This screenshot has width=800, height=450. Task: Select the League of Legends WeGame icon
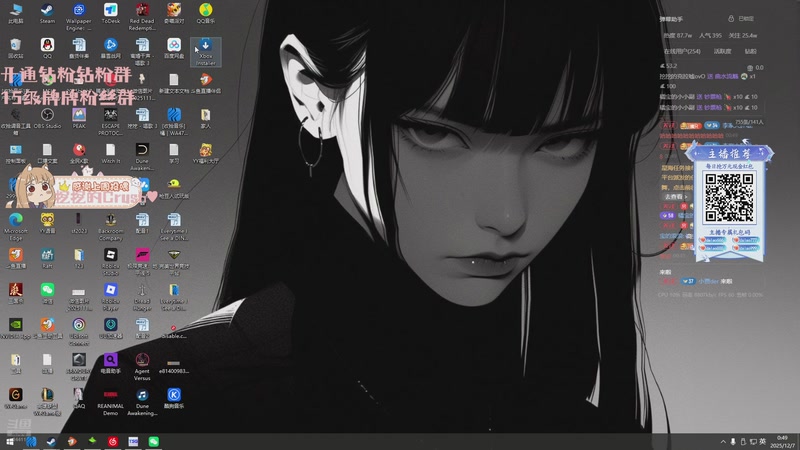47,402
